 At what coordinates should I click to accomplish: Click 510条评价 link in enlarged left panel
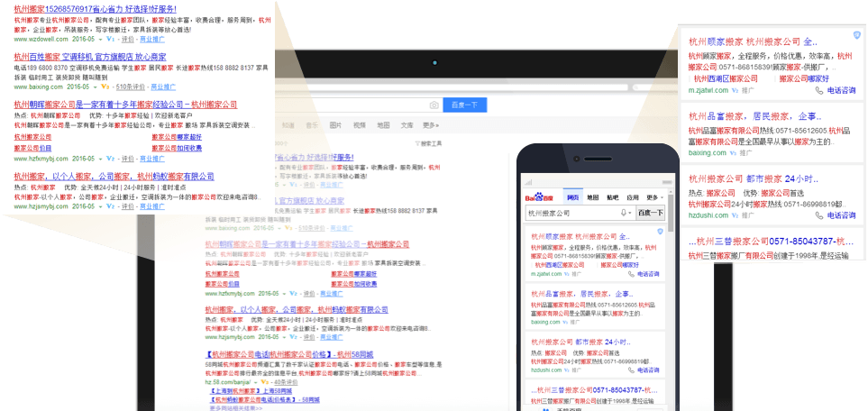coord(131,87)
